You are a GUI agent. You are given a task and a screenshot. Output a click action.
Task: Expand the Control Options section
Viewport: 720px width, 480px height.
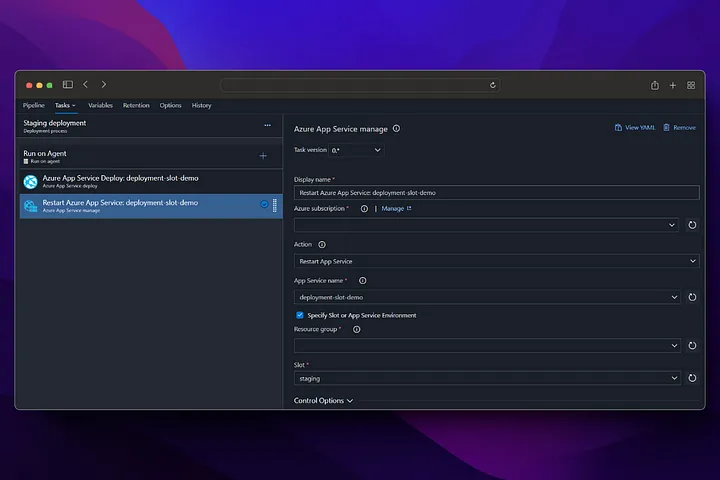pyautogui.click(x=324, y=401)
